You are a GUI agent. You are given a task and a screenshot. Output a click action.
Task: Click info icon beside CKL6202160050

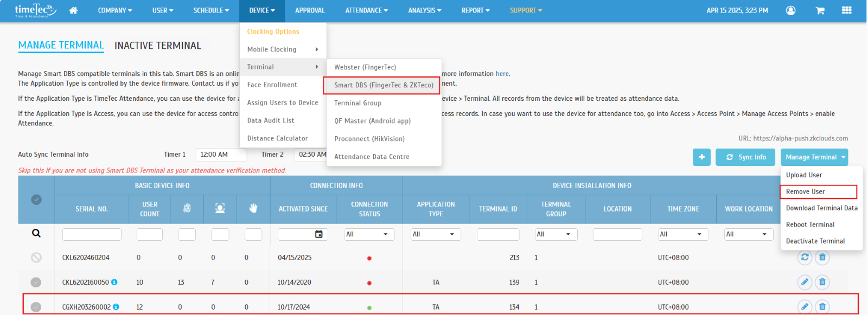click(114, 282)
